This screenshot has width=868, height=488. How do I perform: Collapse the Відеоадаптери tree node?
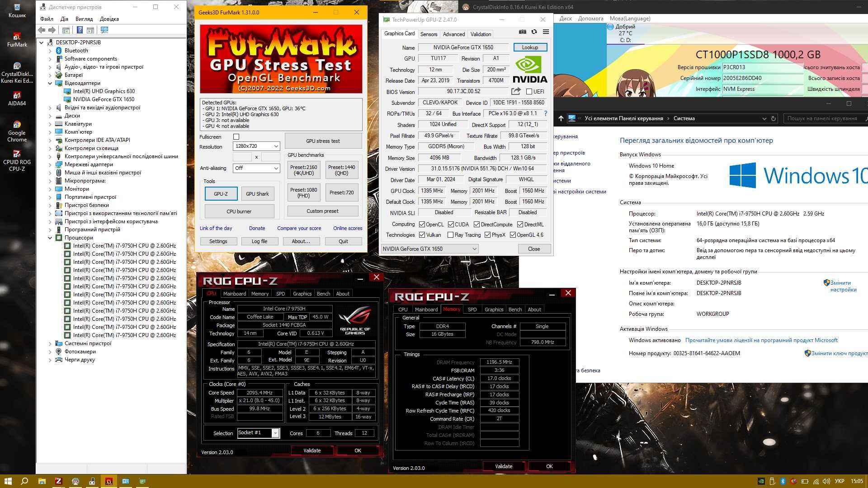click(x=50, y=83)
